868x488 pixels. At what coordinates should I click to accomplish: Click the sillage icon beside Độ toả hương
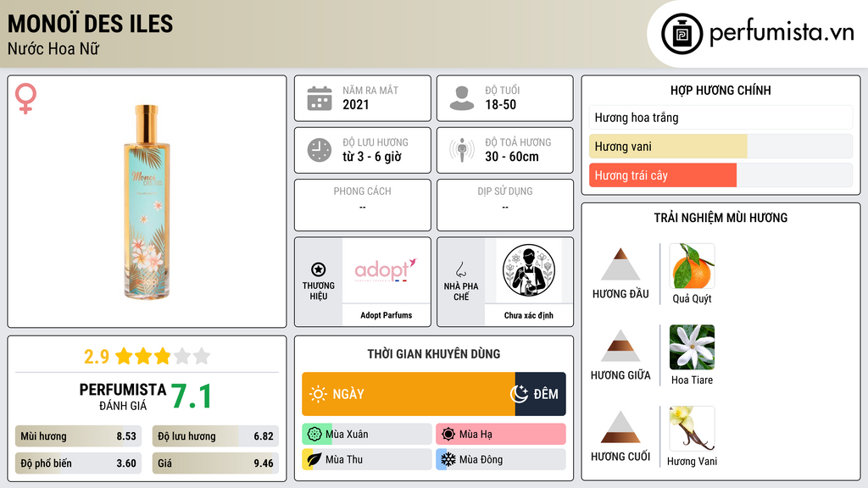click(462, 150)
